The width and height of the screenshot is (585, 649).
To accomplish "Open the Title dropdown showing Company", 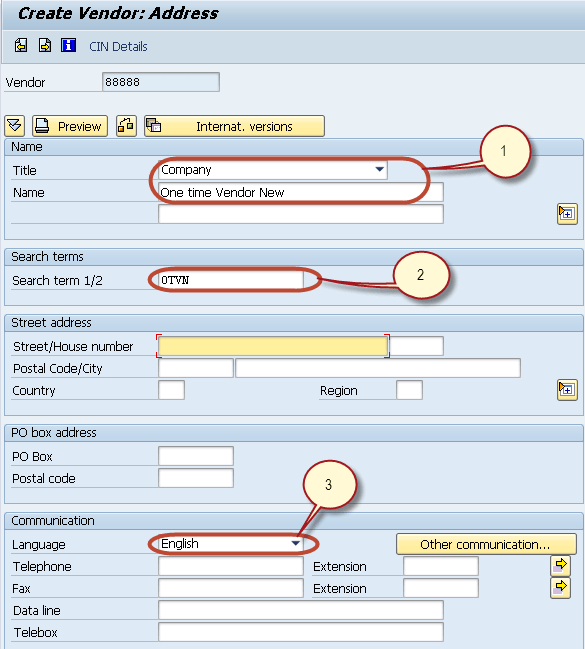I will click(x=273, y=170).
